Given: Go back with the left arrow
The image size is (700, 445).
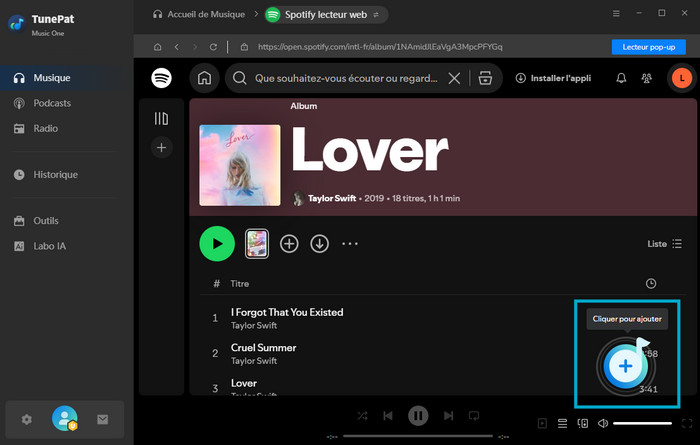Looking at the screenshot, I should 177,47.
